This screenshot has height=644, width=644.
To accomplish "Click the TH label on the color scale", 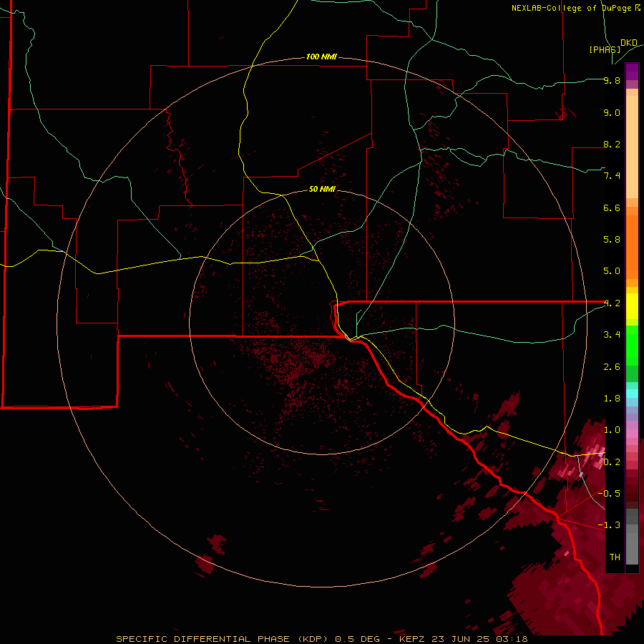I will point(615,557).
